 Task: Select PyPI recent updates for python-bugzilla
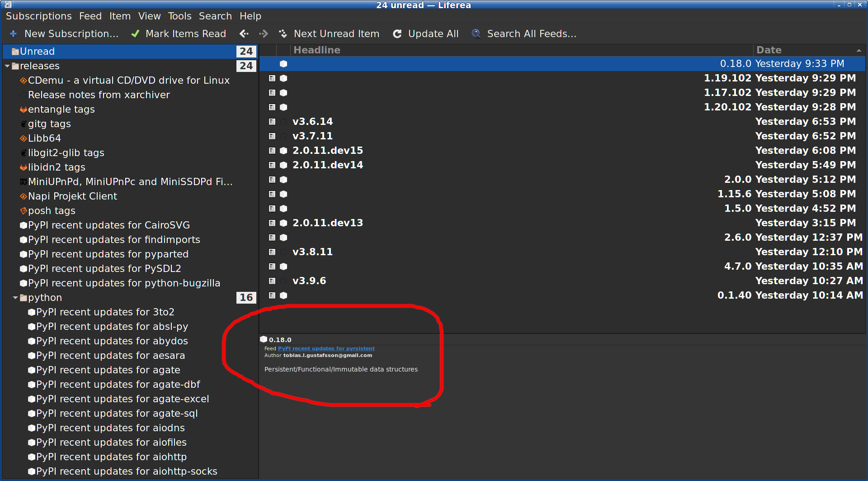(x=124, y=283)
